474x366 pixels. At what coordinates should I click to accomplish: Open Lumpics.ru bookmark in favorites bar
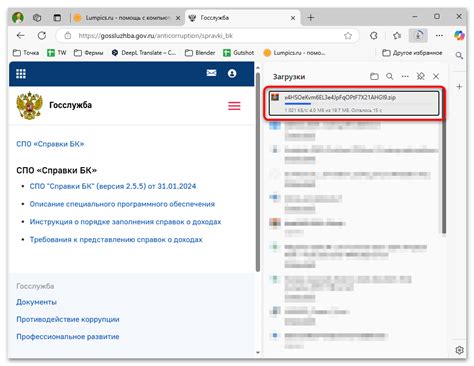(294, 53)
